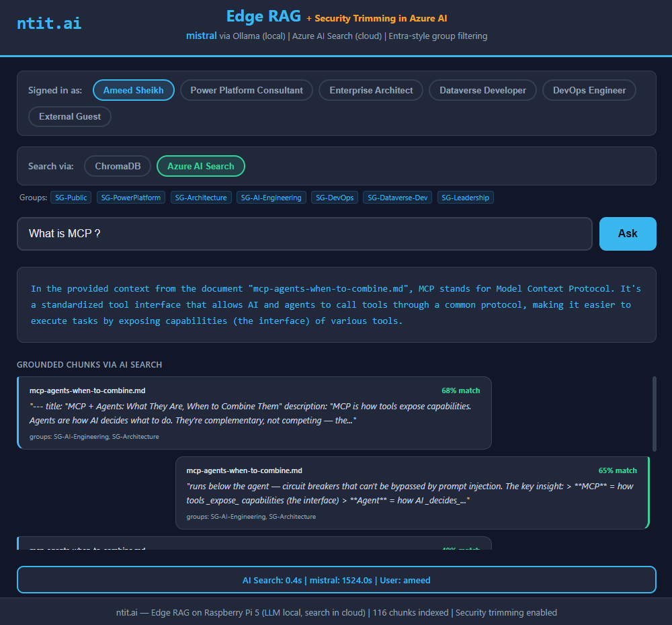
Task: Click the ntit.ai logo
Action: tap(49, 23)
